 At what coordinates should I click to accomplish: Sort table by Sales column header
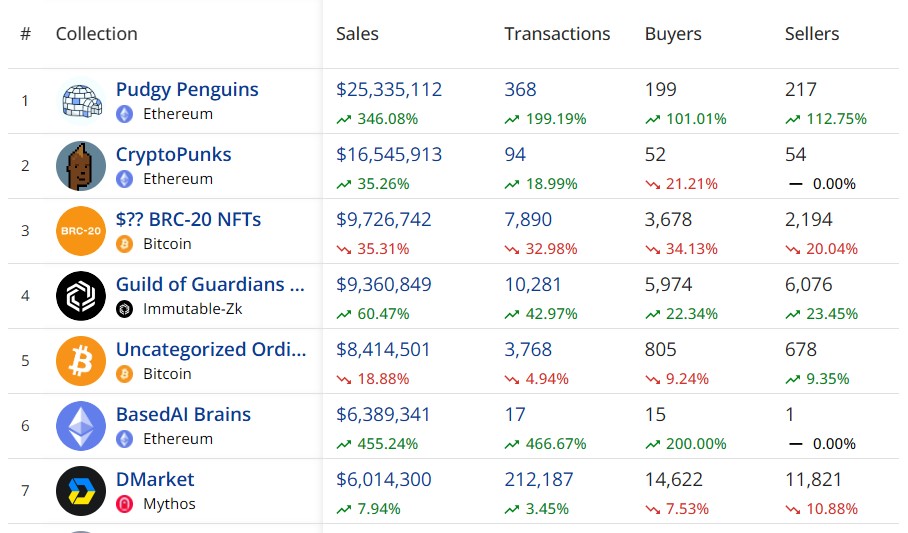[357, 34]
